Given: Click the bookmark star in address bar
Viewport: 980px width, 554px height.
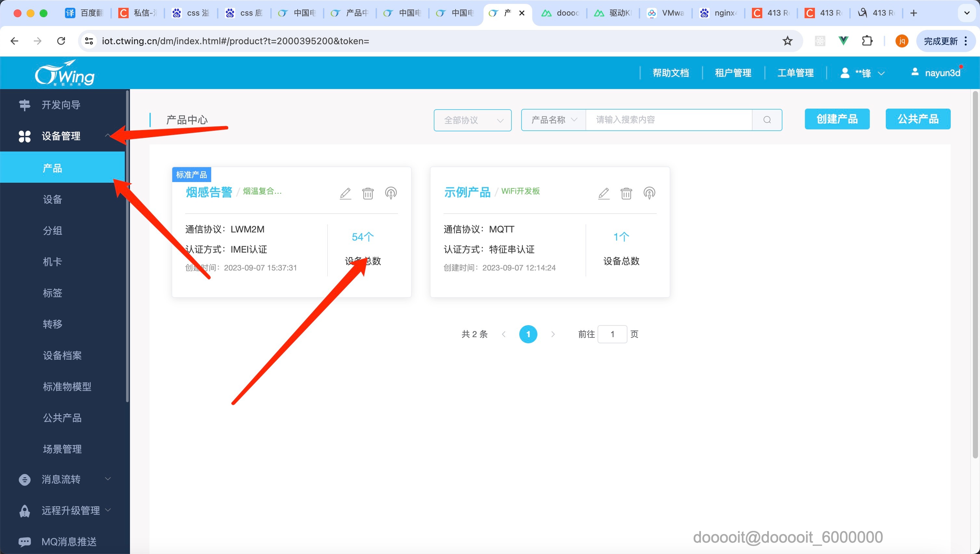Looking at the screenshot, I should coord(787,41).
